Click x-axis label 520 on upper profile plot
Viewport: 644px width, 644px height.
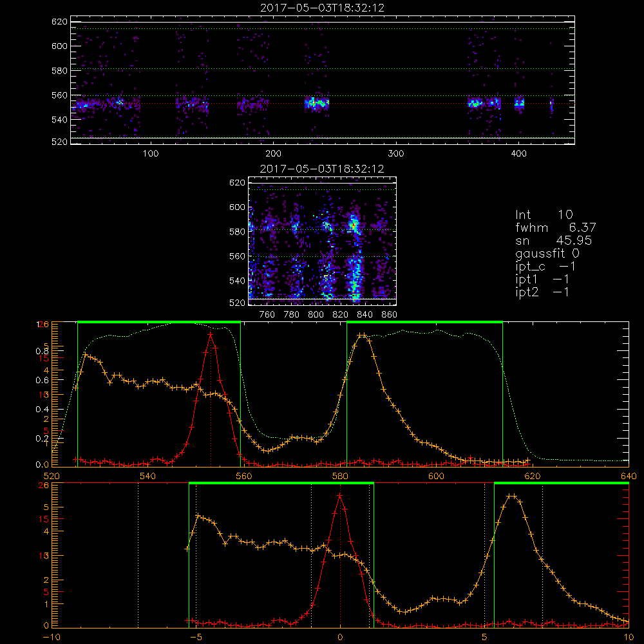52,477
